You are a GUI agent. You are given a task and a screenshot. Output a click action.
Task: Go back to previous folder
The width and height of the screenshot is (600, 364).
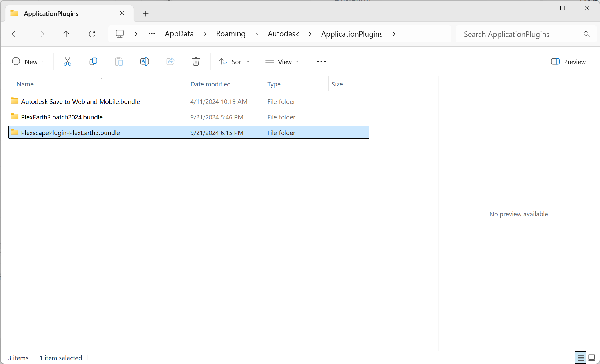[x=15, y=34]
